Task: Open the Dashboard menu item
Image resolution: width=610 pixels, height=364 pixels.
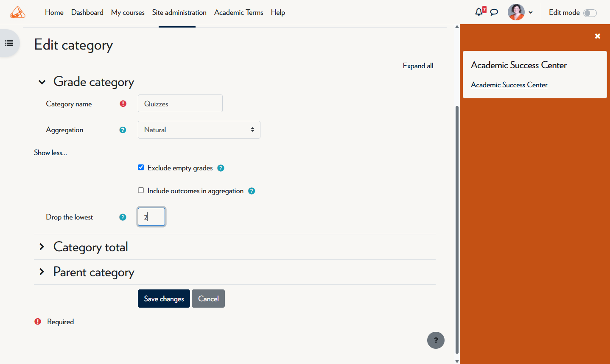Action: click(87, 12)
